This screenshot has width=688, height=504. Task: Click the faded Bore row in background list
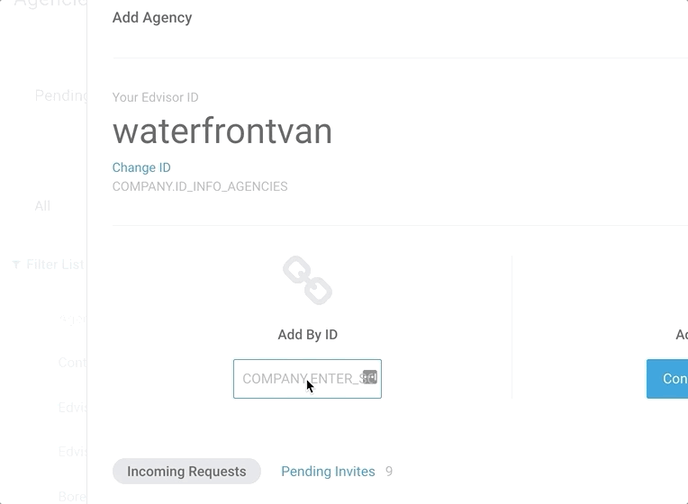[x=72, y=496]
